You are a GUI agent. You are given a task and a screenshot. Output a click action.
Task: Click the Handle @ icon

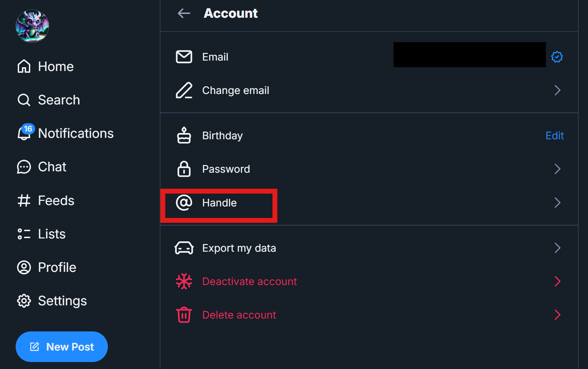(184, 203)
